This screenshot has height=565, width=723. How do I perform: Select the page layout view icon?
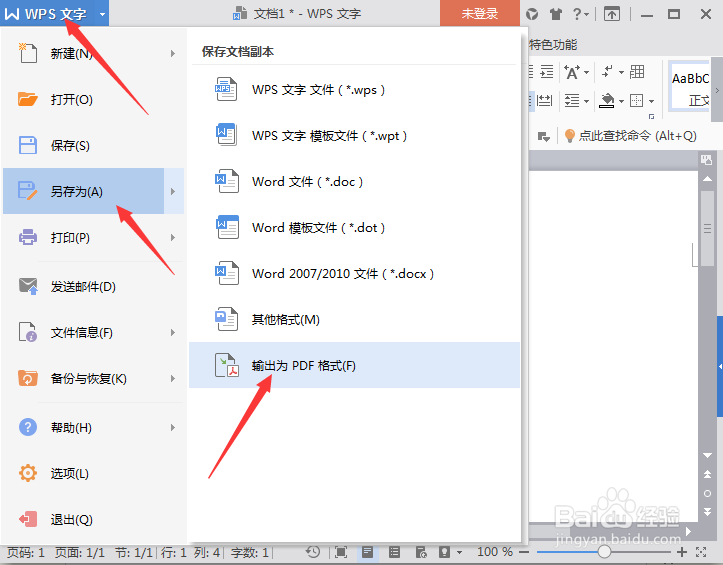point(367,552)
